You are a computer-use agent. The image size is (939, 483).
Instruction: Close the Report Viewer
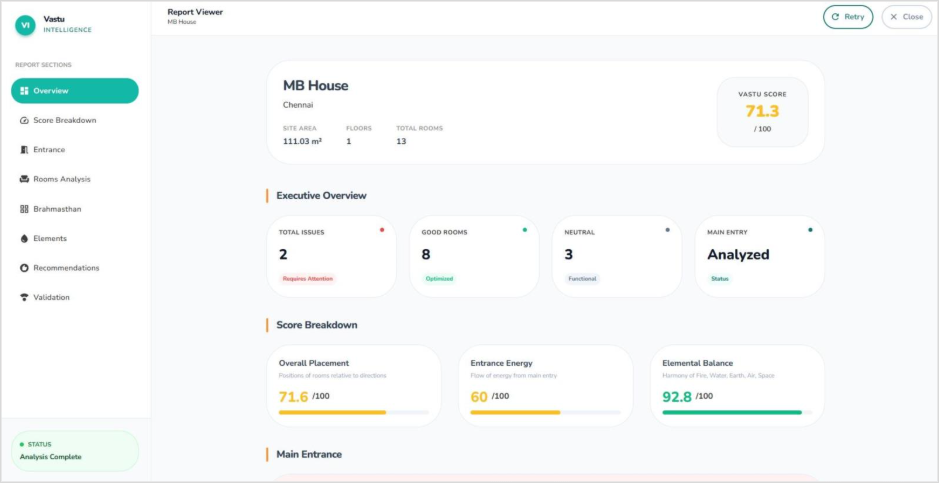[906, 17]
